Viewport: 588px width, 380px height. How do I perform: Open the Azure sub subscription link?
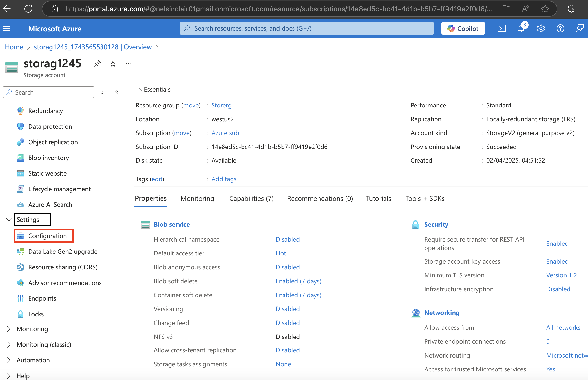tap(225, 133)
